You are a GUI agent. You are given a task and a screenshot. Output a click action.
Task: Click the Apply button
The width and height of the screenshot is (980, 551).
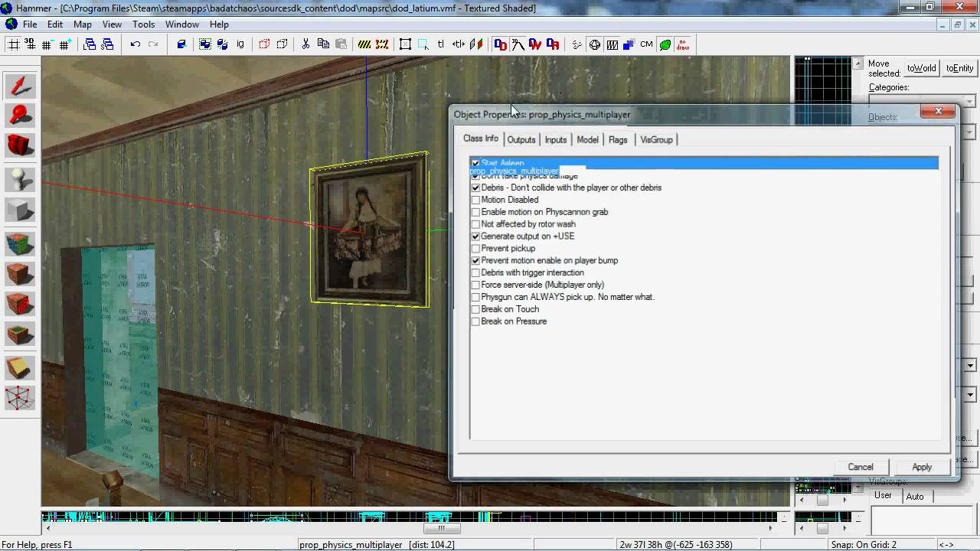(922, 467)
